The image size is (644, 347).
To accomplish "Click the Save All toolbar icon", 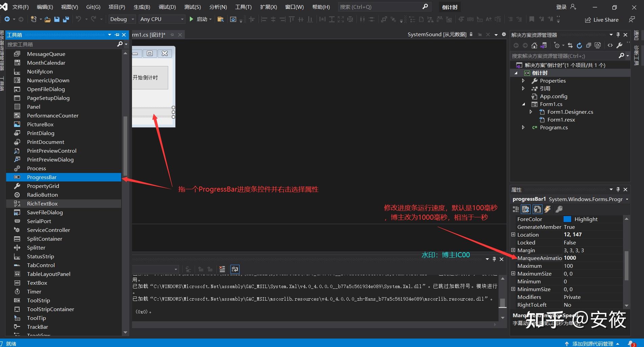I will tap(66, 19).
